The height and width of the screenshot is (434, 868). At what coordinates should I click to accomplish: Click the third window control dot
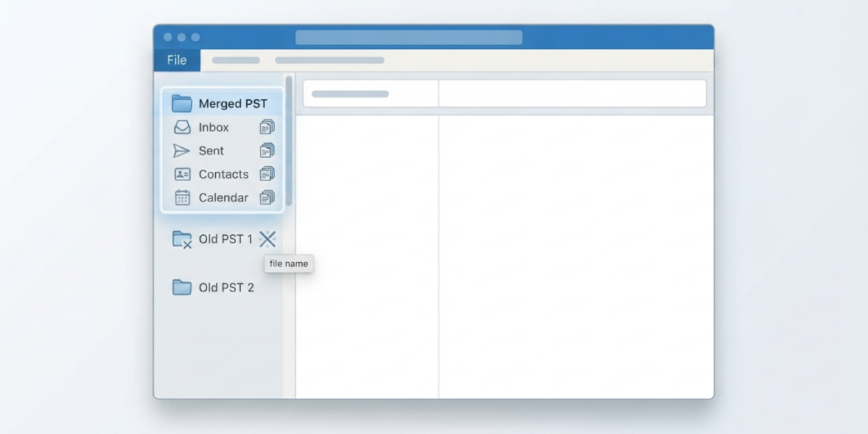point(195,37)
